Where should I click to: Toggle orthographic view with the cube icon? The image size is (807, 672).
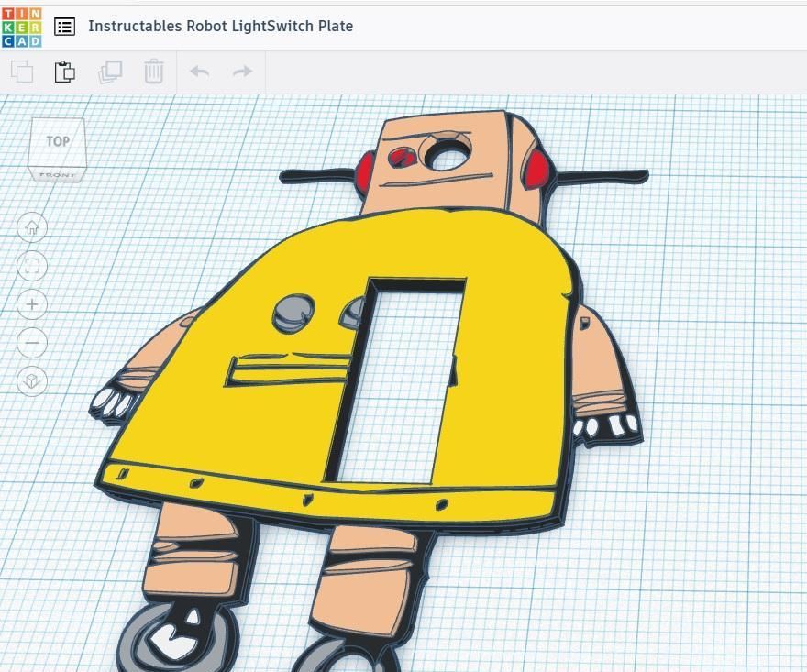click(x=32, y=382)
